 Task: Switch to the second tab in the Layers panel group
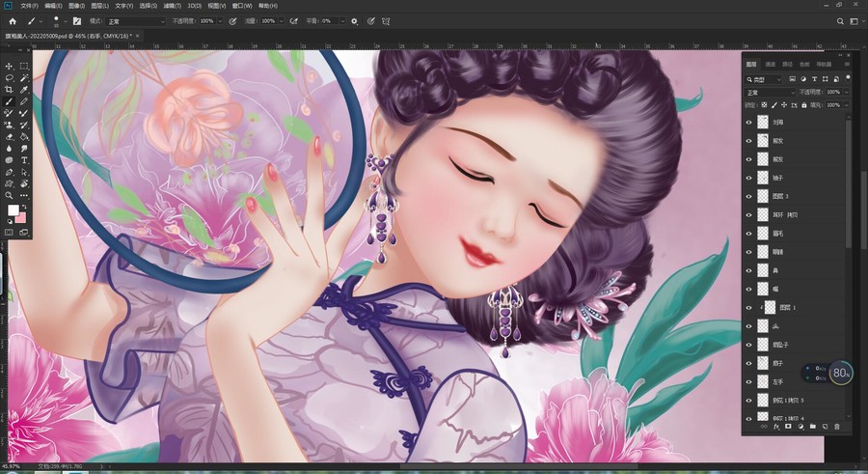point(770,65)
